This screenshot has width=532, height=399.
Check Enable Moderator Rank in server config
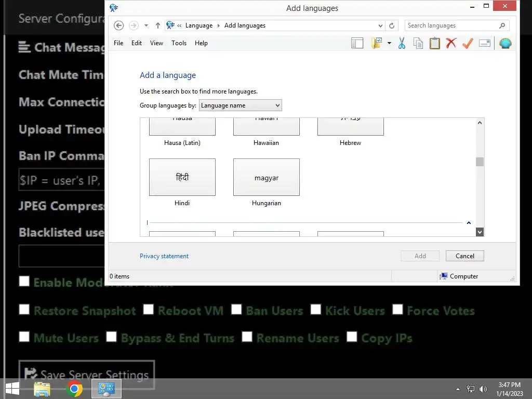coord(24,281)
